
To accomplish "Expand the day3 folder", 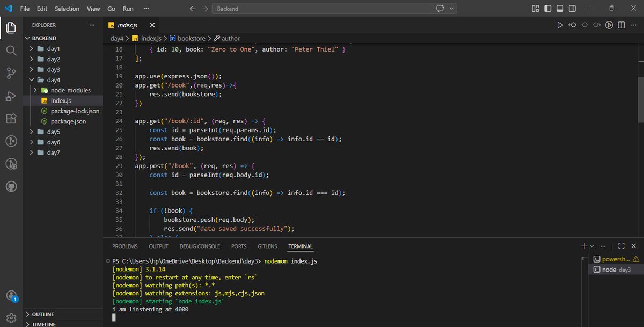I will tap(62, 70).
